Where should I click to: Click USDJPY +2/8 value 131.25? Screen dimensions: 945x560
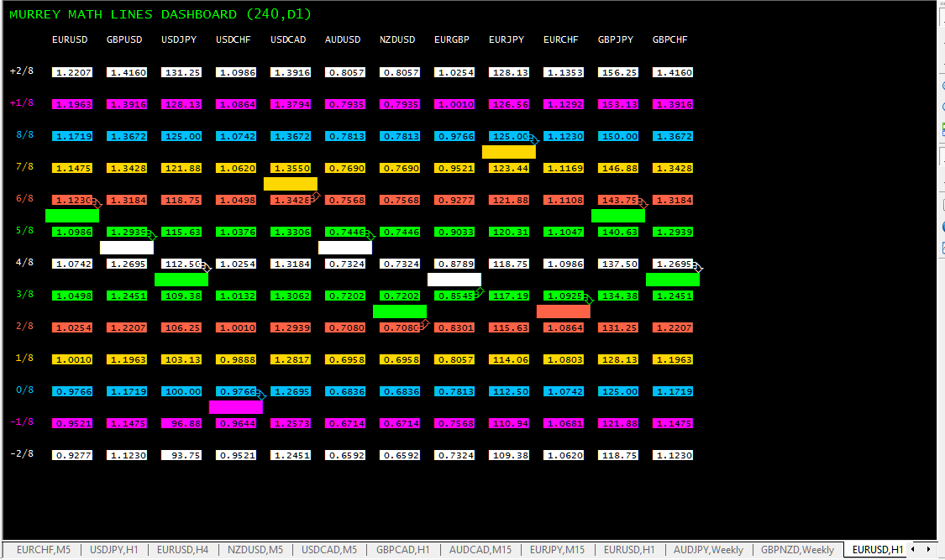pyautogui.click(x=181, y=72)
